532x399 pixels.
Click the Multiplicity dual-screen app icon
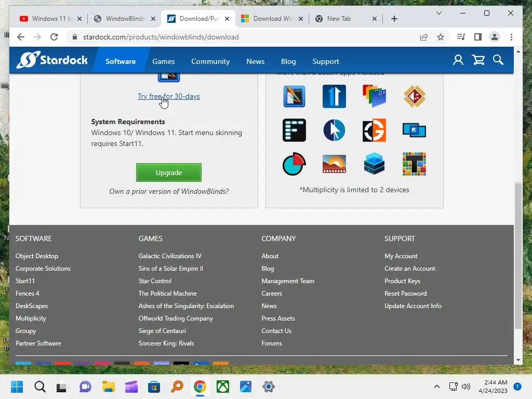click(x=414, y=130)
